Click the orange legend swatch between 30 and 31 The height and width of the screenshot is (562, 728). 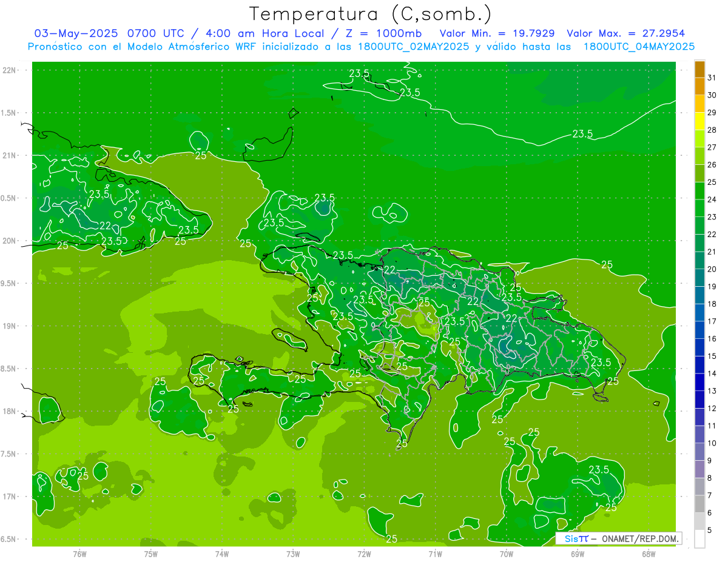pos(699,87)
